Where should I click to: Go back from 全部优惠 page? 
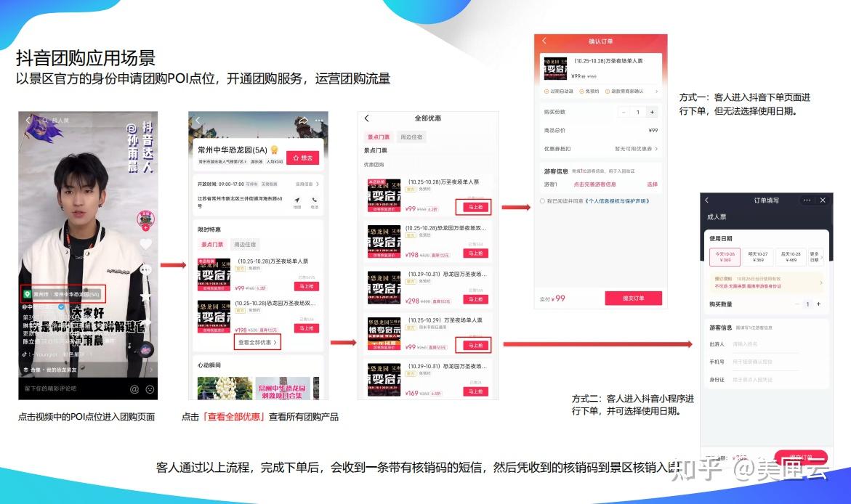[367, 118]
